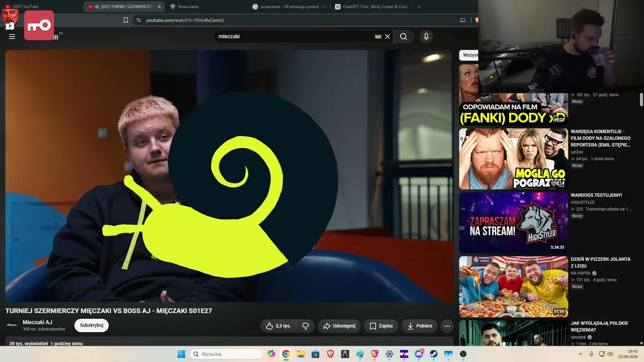
Task: Open the Mieczaki AJ channel name link
Action: click(x=37, y=322)
